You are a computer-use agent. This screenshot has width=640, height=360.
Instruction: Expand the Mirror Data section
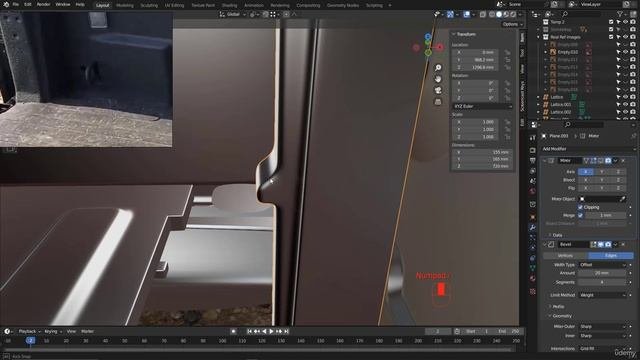click(557, 235)
